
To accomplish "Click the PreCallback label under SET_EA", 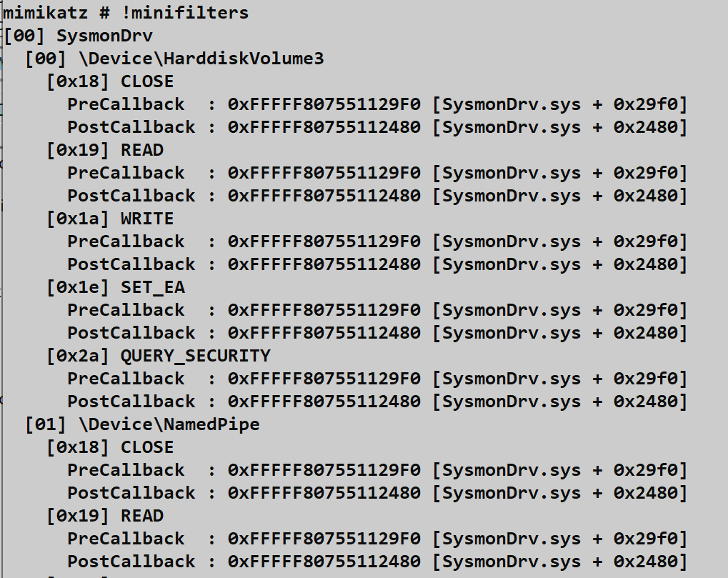I will [x=126, y=310].
